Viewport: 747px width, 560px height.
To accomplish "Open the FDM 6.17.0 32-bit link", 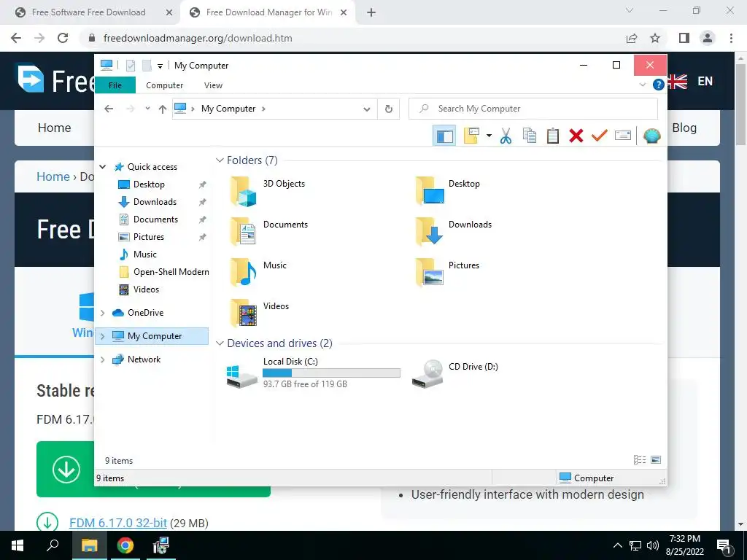I will point(118,523).
